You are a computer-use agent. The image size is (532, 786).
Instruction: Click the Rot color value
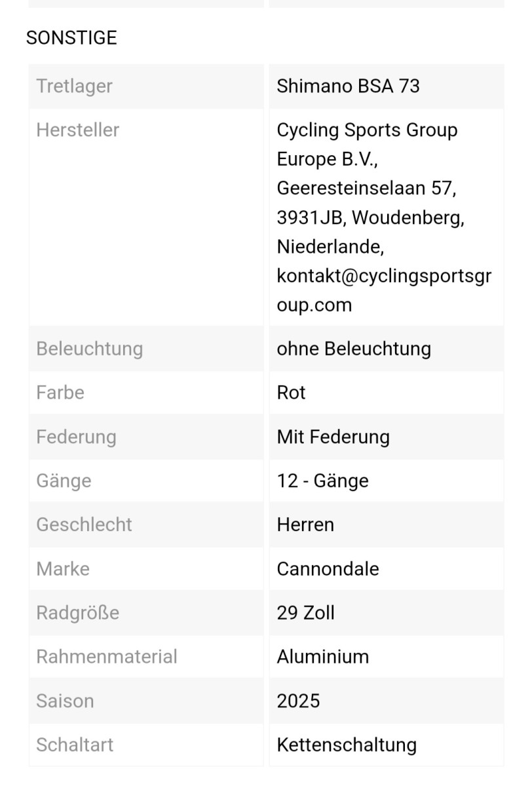tap(292, 392)
